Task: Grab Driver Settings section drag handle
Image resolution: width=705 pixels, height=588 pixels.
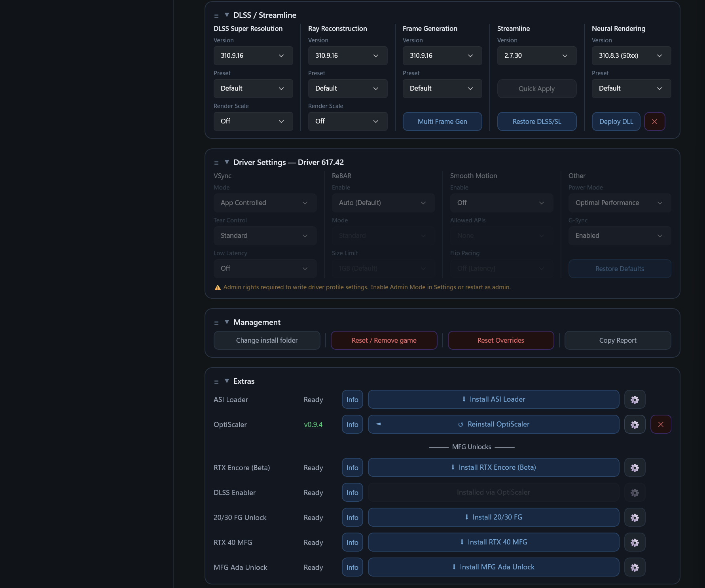Action: pos(216,163)
